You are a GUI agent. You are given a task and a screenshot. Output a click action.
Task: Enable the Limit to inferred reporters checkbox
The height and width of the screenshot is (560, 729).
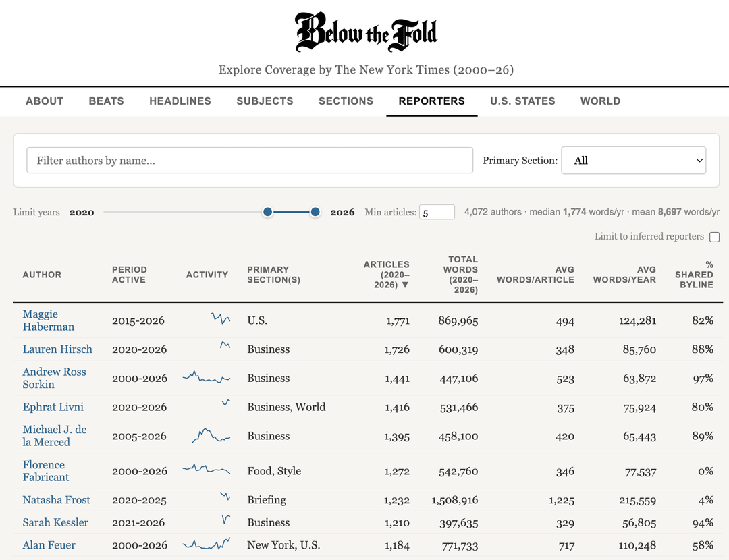point(714,237)
